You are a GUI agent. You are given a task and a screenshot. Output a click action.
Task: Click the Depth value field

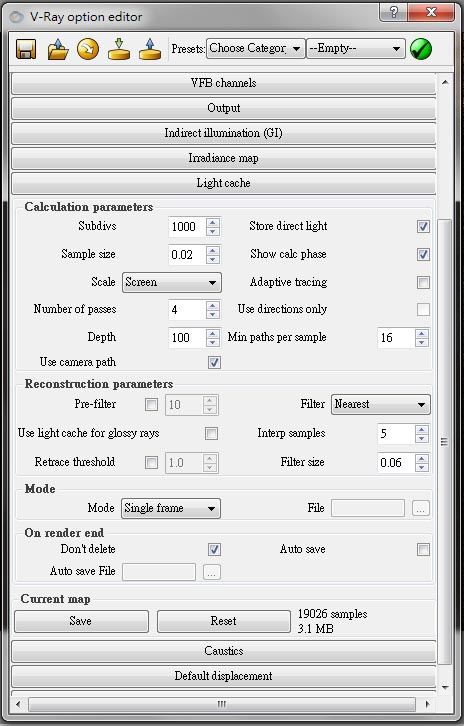(187, 338)
